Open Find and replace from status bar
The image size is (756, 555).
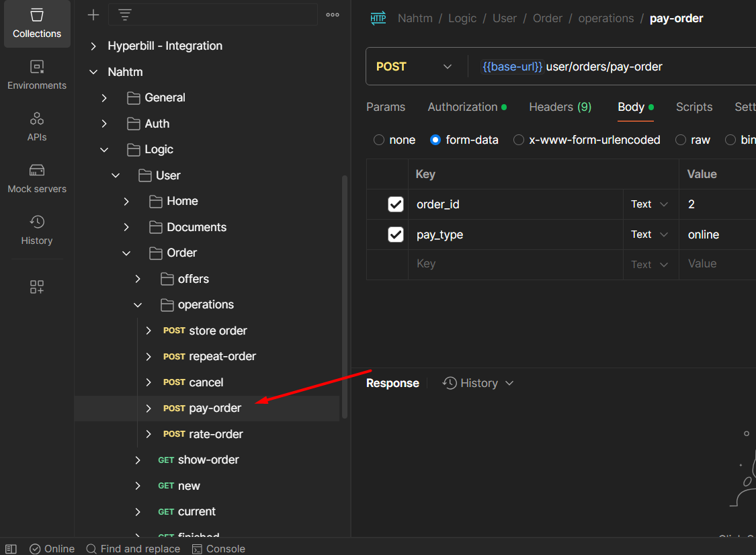(x=133, y=549)
